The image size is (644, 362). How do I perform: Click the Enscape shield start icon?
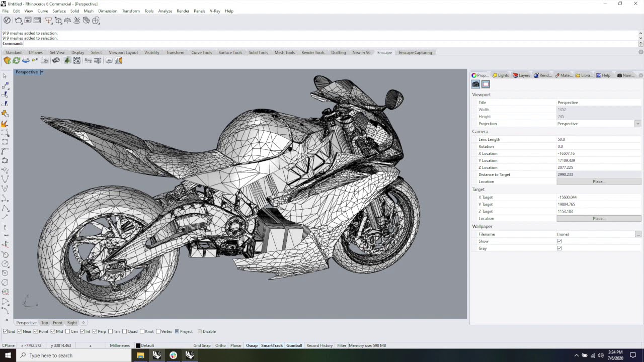point(7,60)
